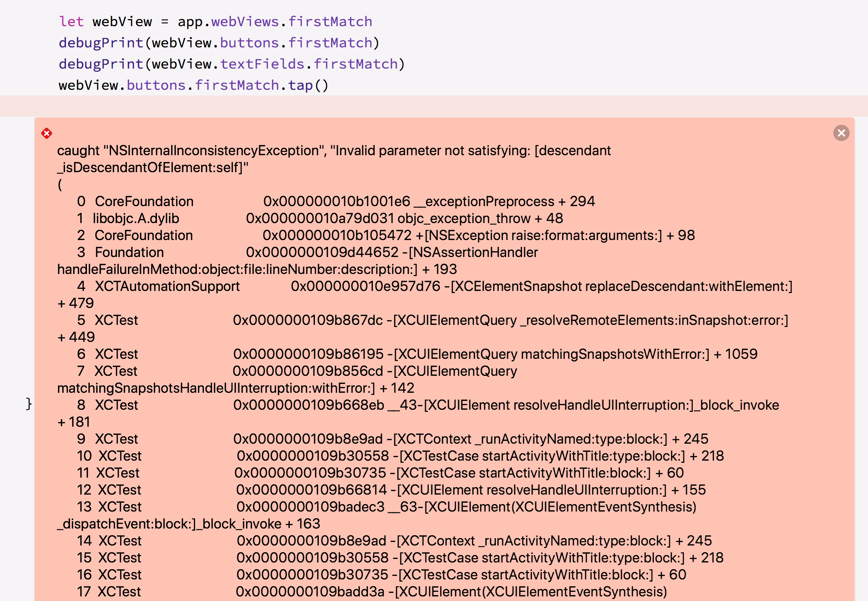
Task: Select the buttons property in the second line
Action: [250, 42]
